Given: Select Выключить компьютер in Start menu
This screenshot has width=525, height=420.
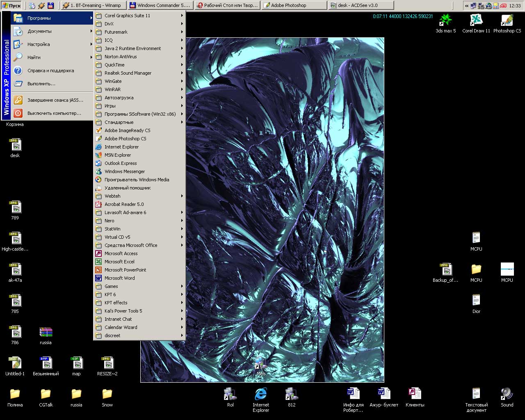Looking at the screenshot, I should tap(53, 113).
